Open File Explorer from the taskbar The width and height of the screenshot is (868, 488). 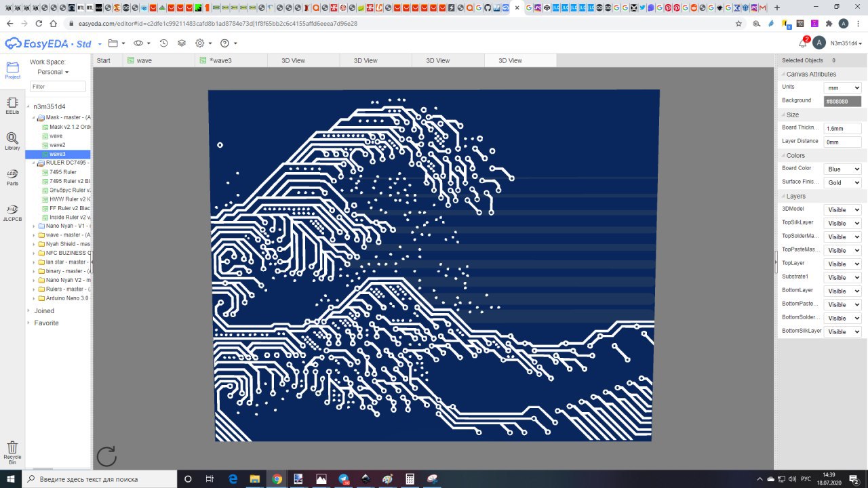(x=254, y=479)
